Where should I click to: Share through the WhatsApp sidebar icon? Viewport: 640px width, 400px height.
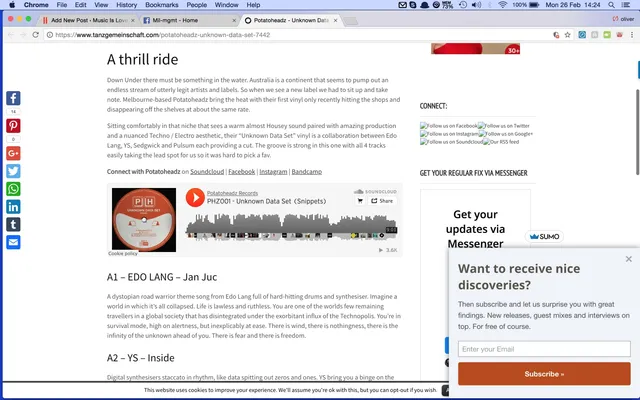(13, 189)
